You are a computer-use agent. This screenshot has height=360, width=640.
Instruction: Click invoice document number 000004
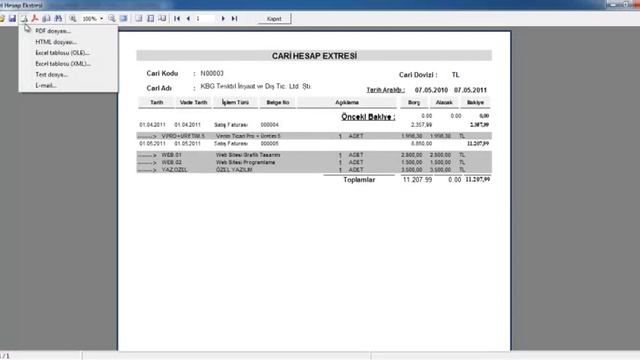(269, 125)
